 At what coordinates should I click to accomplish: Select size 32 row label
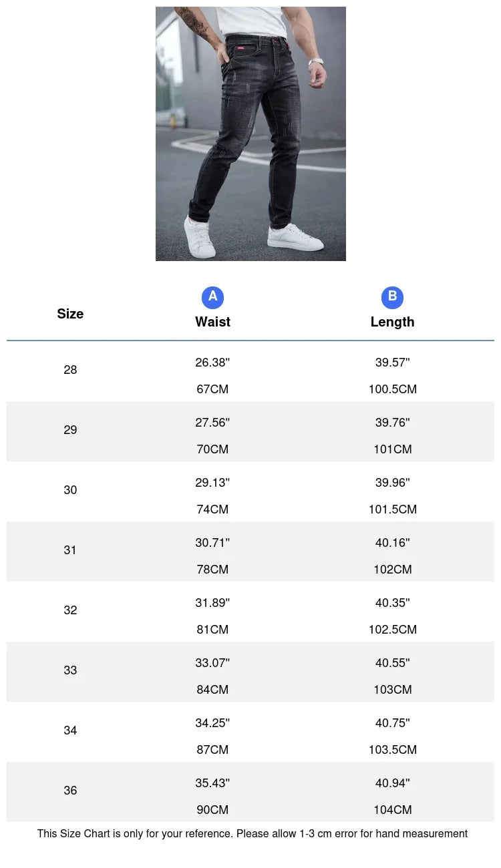click(70, 610)
